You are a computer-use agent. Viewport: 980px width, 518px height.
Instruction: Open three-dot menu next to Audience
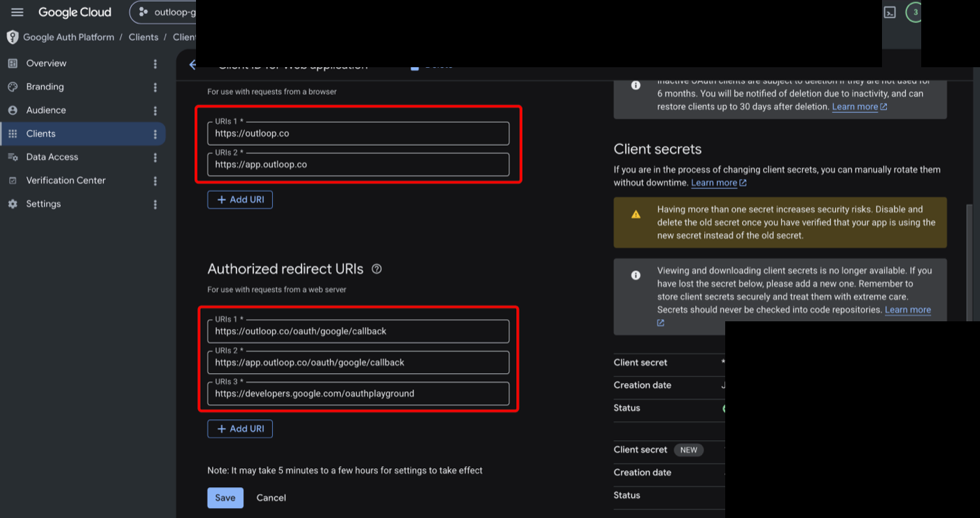pos(155,111)
